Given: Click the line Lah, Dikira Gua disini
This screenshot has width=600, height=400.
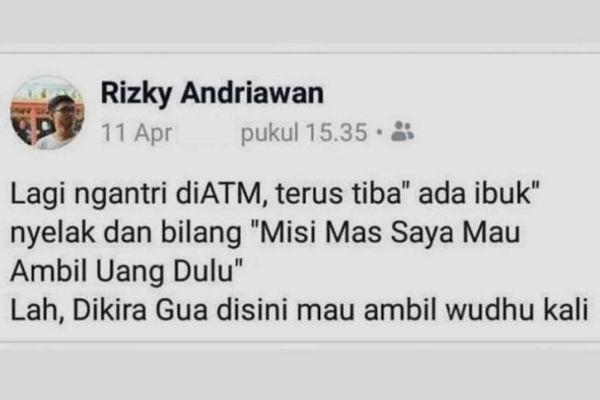Looking at the screenshot, I should pyautogui.click(x=299, y=310).
